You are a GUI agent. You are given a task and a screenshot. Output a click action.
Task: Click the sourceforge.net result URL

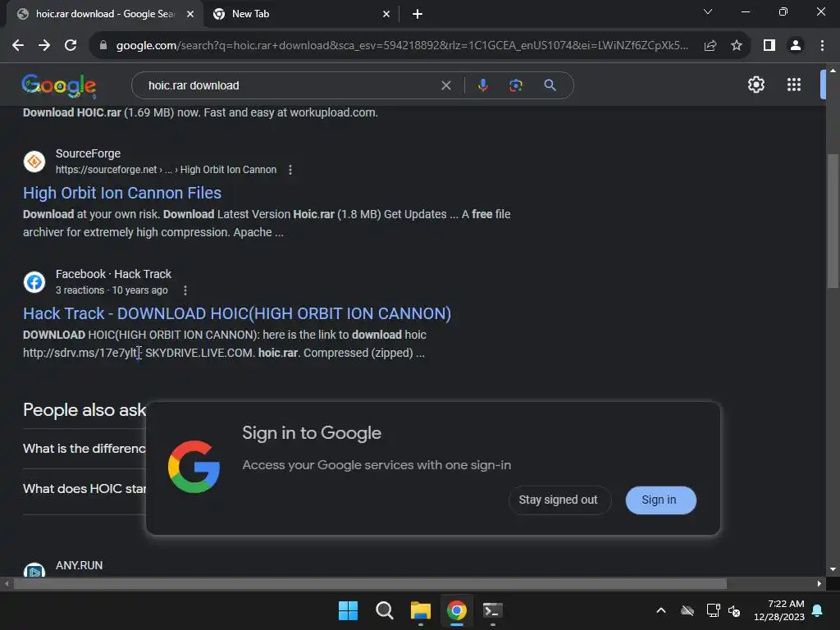166,170
